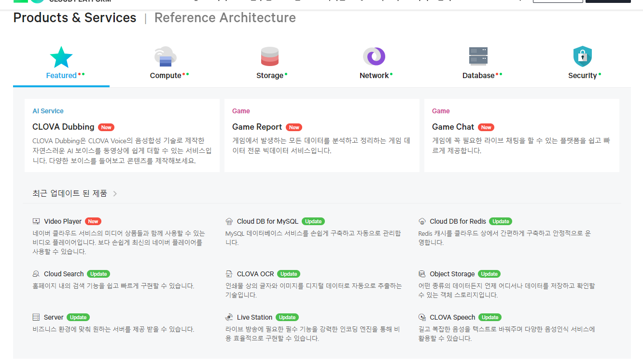Open the Network purple ring icon category

point(374,56)
